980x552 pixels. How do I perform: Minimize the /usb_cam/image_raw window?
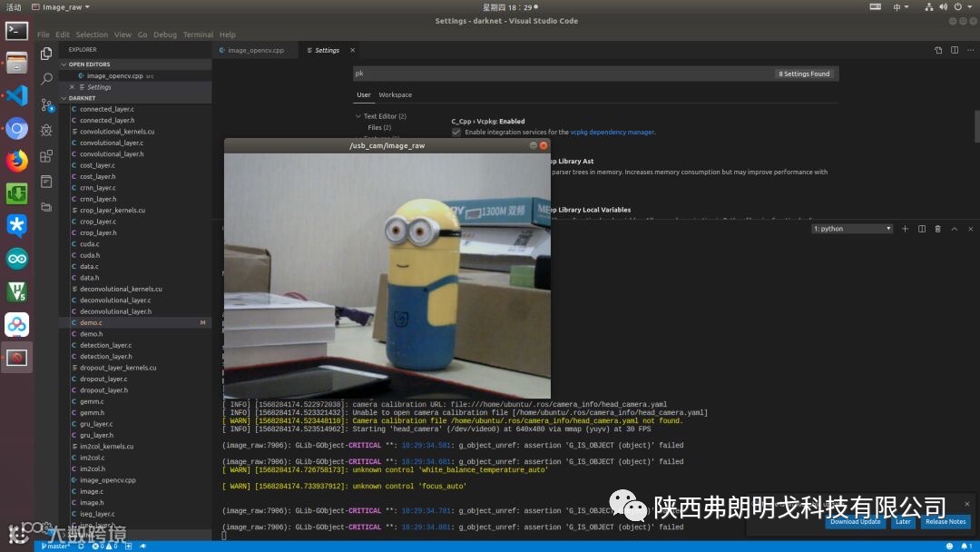click(x=534, y=145)
